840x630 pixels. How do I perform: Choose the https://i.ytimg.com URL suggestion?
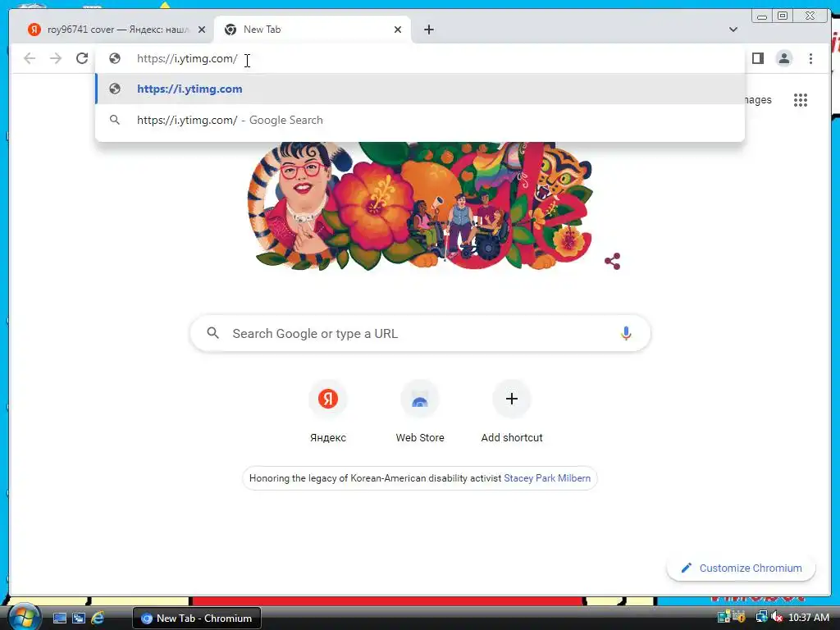[x=420, y=89]
